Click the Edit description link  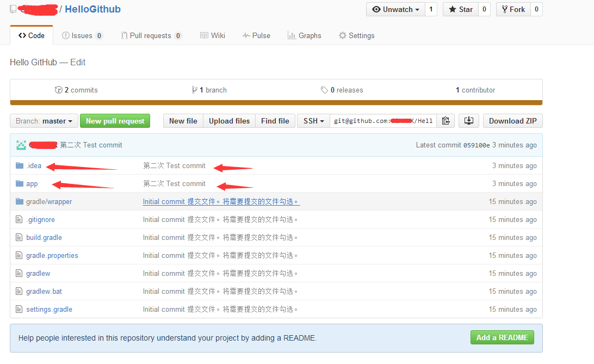tap(78, 62)
